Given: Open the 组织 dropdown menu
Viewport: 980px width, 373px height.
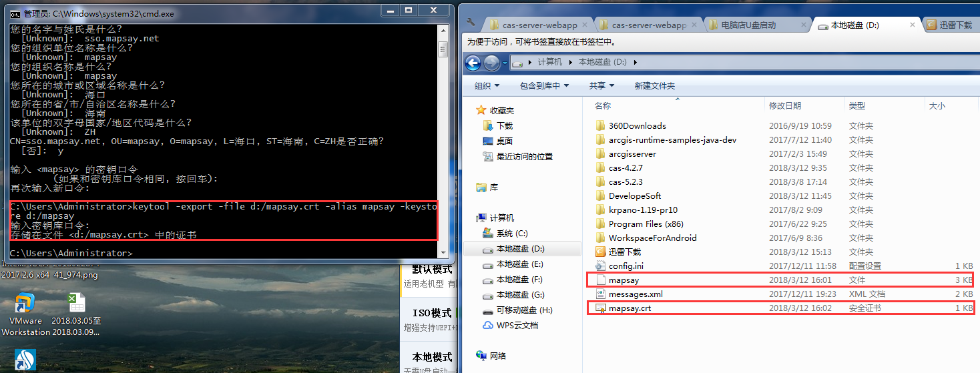Looking at the screenshot, I should 487,85.
